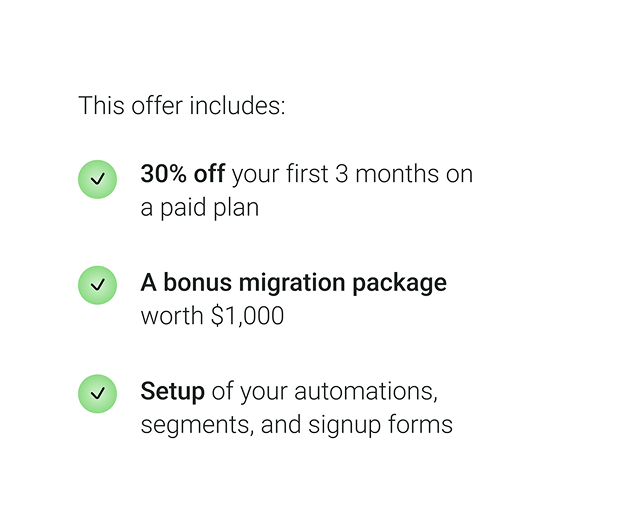Click the 'This offer includes:' heading
This screenshot has width=624, height=521.
(x=182, y=105)
